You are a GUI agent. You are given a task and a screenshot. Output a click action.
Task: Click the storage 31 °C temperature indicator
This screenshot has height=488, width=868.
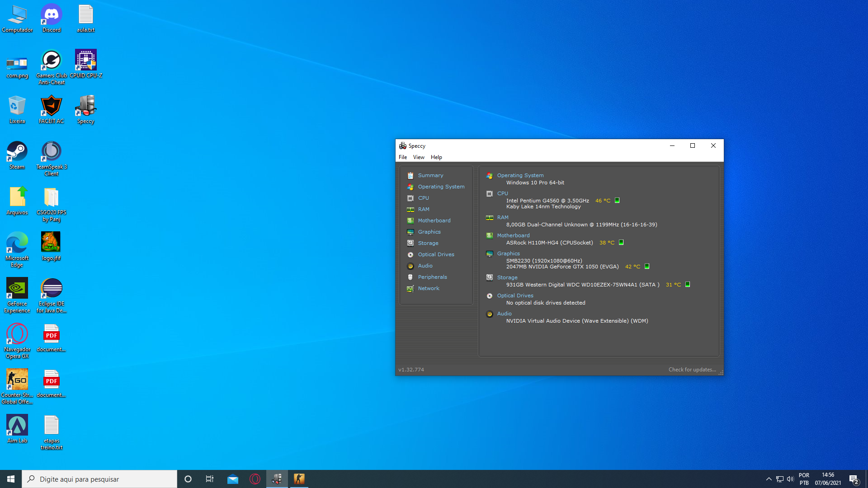click(x=688, y=285)
